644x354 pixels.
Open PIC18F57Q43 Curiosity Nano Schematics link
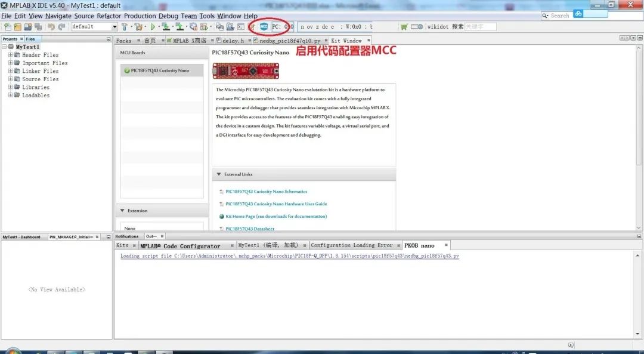point(266,192)
